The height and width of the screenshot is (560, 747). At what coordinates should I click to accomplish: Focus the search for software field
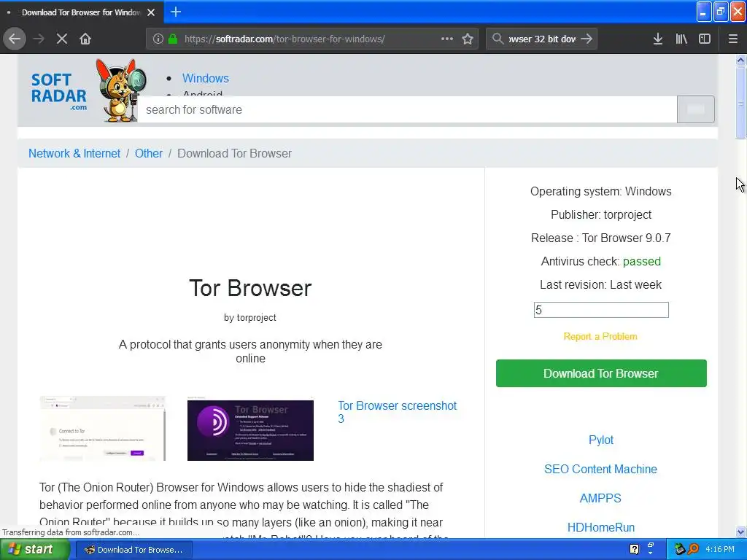tap(407, 109)
